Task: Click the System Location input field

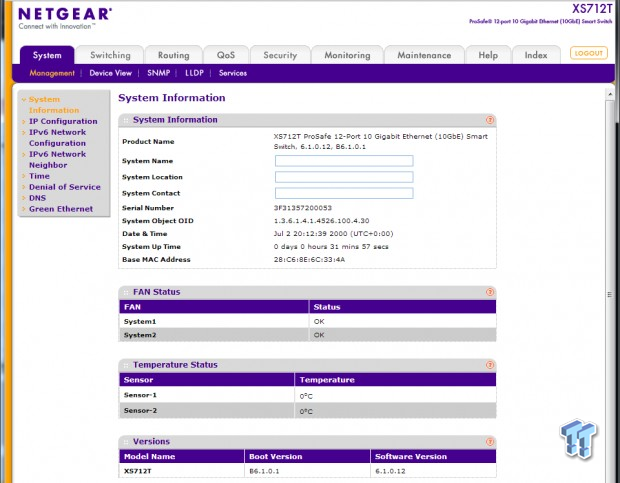Action: tap(344, 177)
